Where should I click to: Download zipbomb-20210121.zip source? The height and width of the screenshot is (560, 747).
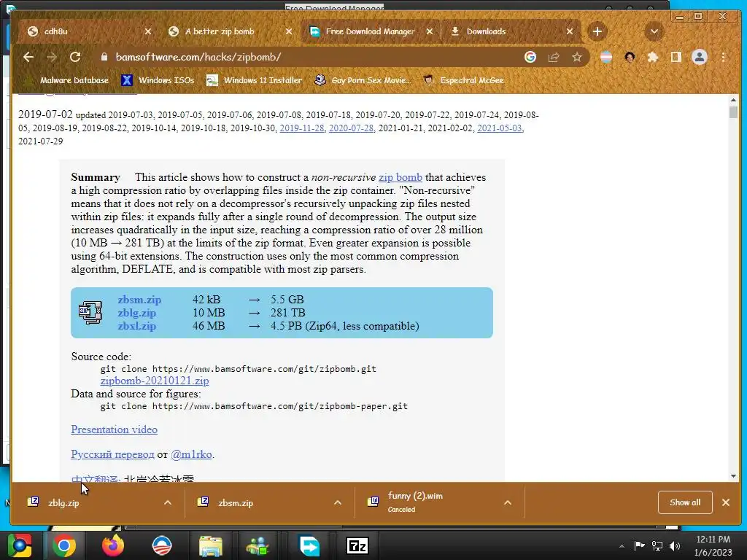click(x=155, y=381)
